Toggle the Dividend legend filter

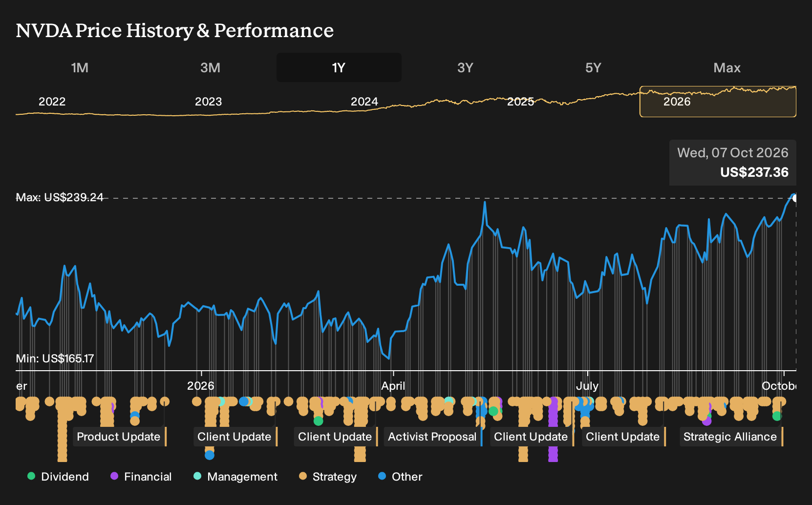[x=58, y=477]
